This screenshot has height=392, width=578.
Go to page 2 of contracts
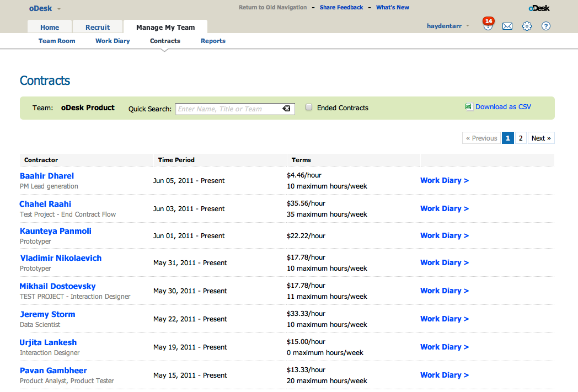(x=521, y=138)
